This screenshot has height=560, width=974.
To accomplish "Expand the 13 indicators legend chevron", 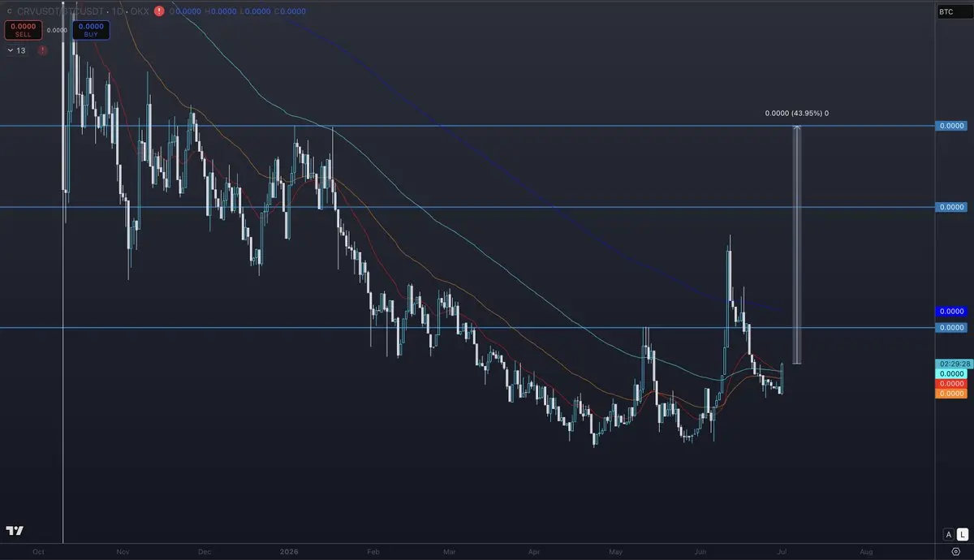I will (x=10, y=50).
